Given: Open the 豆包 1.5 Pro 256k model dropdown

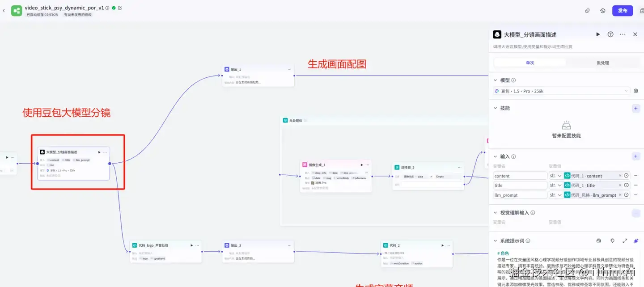Looking at the screenshot, I should coord(562,91).
